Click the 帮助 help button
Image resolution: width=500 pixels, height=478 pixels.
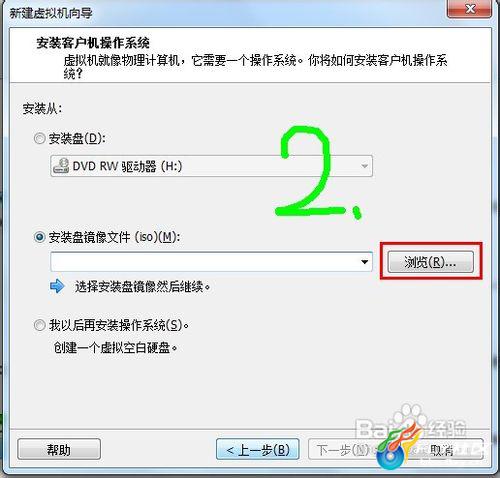[x=59, y=450]
